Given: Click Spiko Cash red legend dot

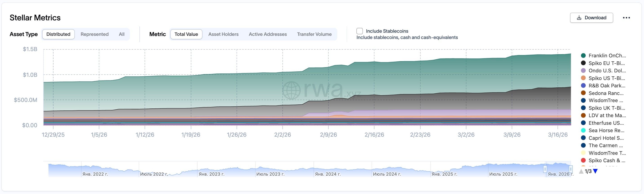Looking at the screenshot, I should [583, 160].
